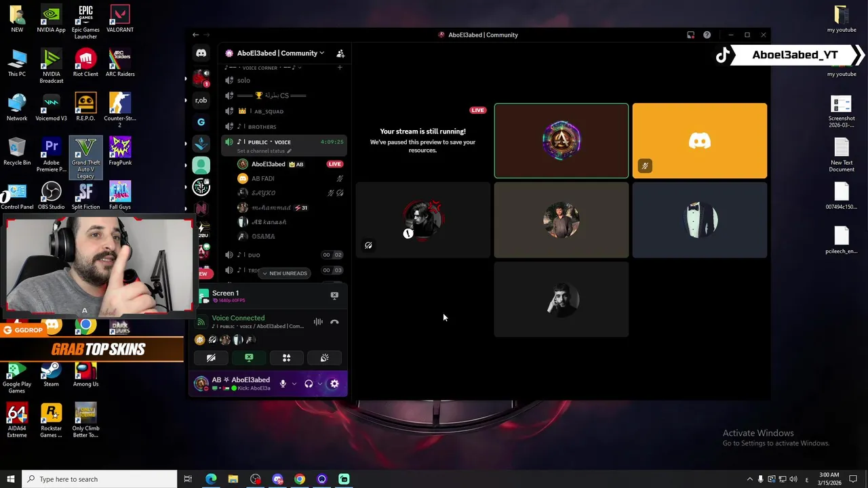Select user AboEl3abed in voice list
Screen dimensions: 868x488
(290, 164)
